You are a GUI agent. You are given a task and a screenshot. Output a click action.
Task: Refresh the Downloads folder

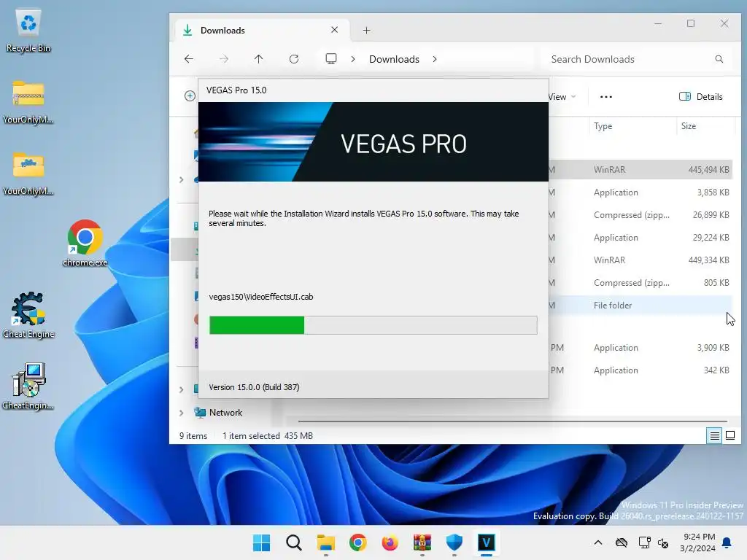tap(294, 59)
